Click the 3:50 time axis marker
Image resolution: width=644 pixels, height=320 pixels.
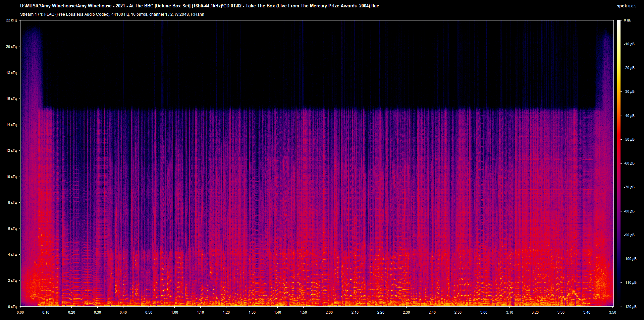tap(612, 313)
